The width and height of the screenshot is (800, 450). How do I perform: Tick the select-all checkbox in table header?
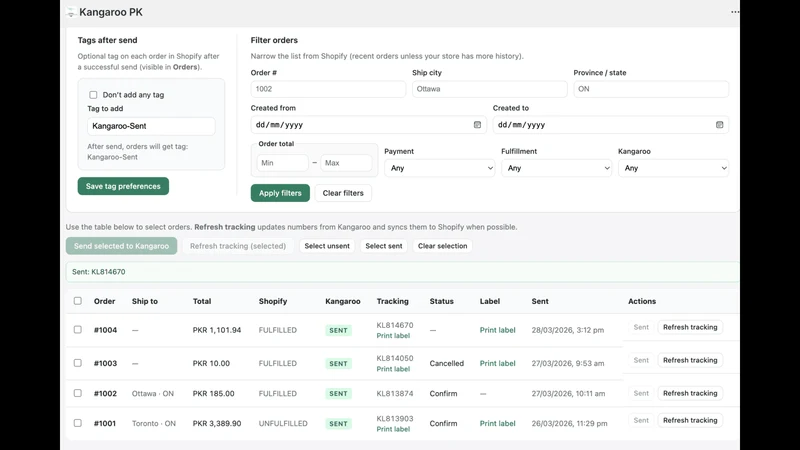pos(78,301)
